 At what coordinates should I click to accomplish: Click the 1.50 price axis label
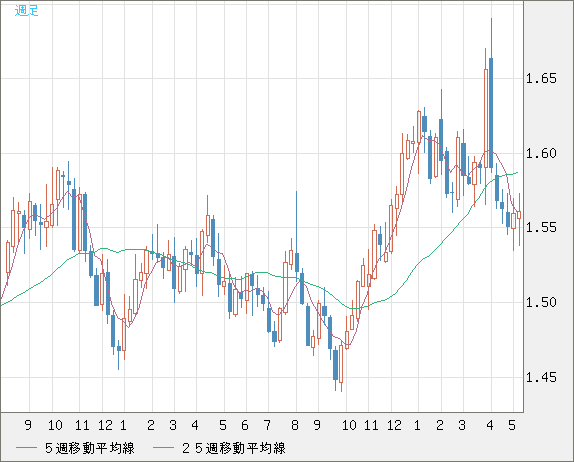pos(541,302)
